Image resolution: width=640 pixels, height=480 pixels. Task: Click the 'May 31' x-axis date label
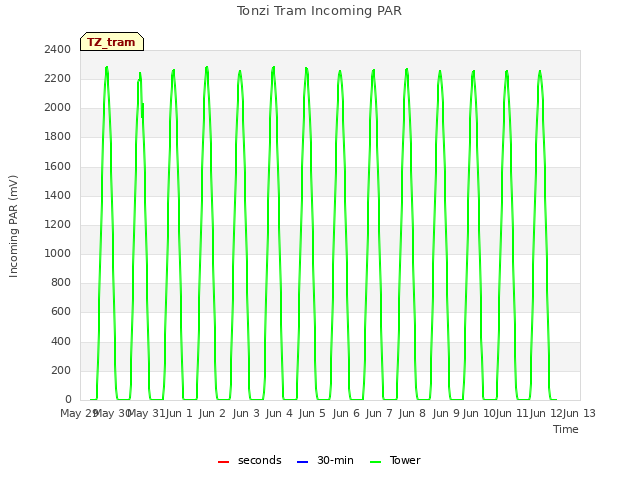pos(146,413)
